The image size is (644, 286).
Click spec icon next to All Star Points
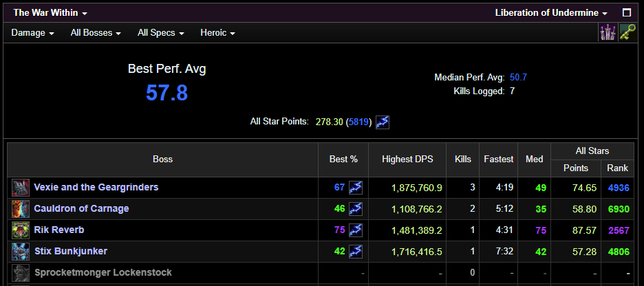(383, 122)
